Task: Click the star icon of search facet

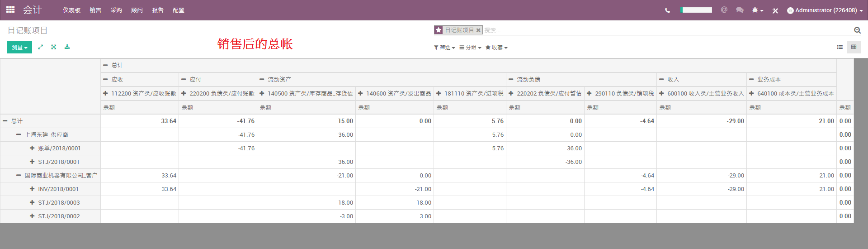Action: coord(439,30)
